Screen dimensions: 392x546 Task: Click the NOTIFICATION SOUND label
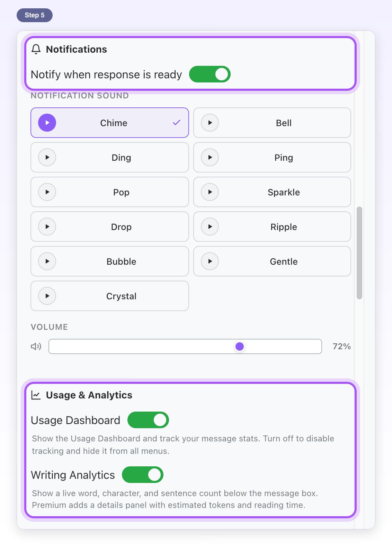pyautogui.click(x=80, y=96)
